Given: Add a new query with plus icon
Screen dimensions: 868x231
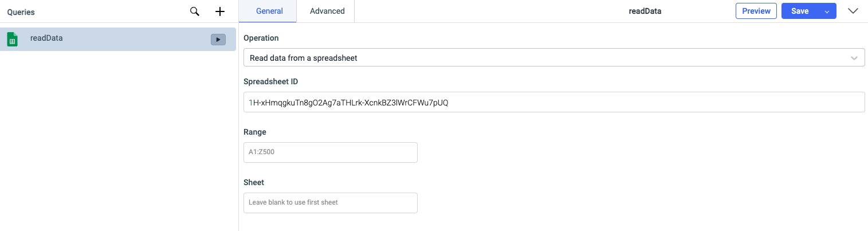Looking at the screenshot, I should 219,11.
